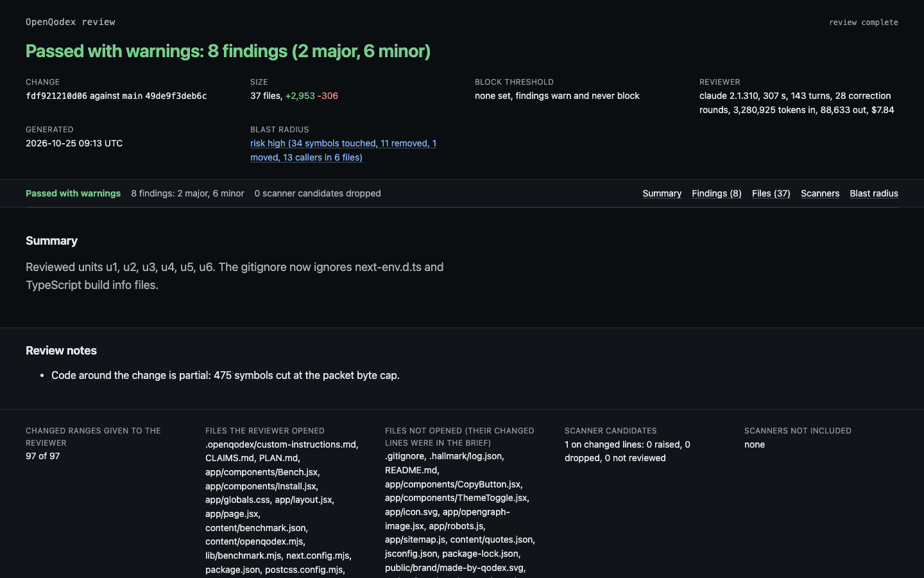Image resolution: width=924 pixels, height=578 pixels.
Task: Click the Scanners not included label
Action: tap(798, 431)
